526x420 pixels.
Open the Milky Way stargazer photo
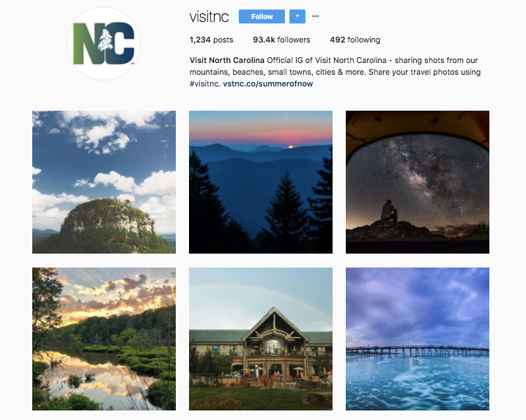tap(418, 182)
